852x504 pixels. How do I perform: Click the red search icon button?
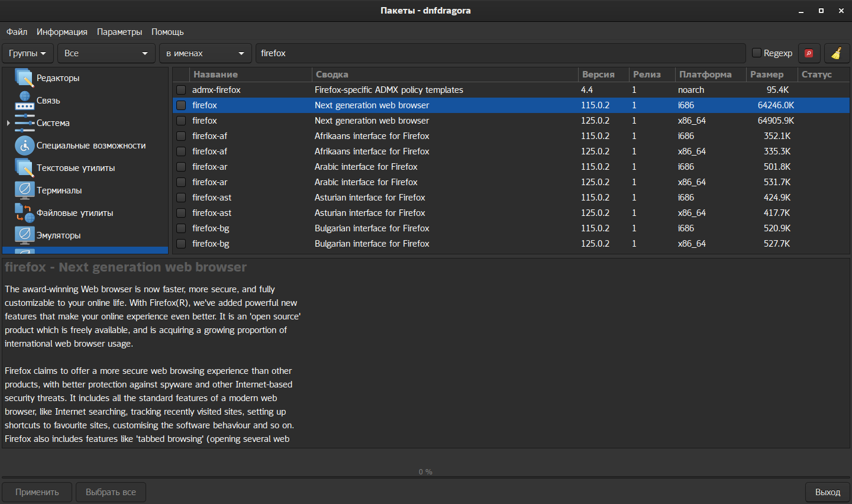809,53
